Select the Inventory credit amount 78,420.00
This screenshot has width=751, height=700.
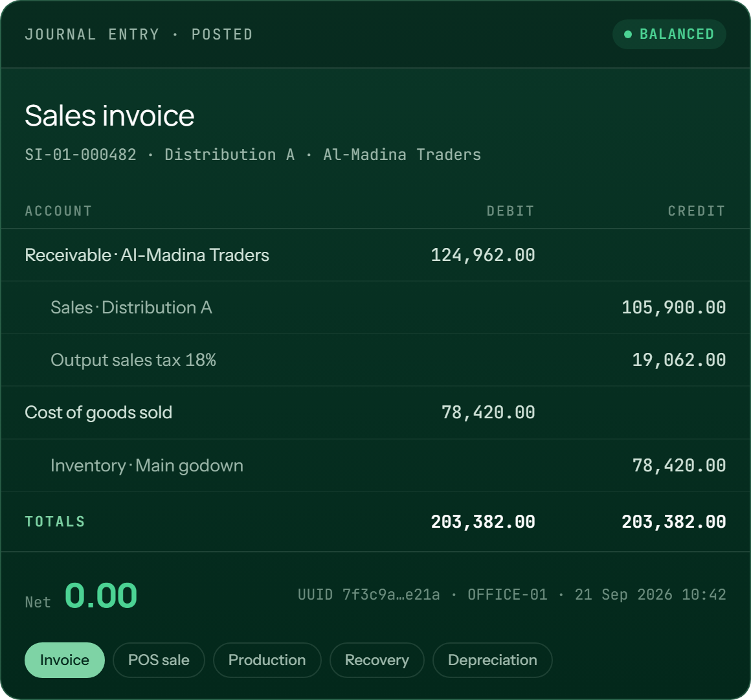pyautogui.click(x=678, y=466)
